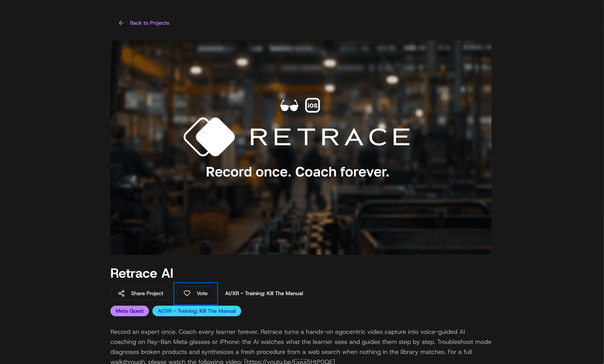Click the outlined AI/XR Training category chip

[x=264, y=293]
